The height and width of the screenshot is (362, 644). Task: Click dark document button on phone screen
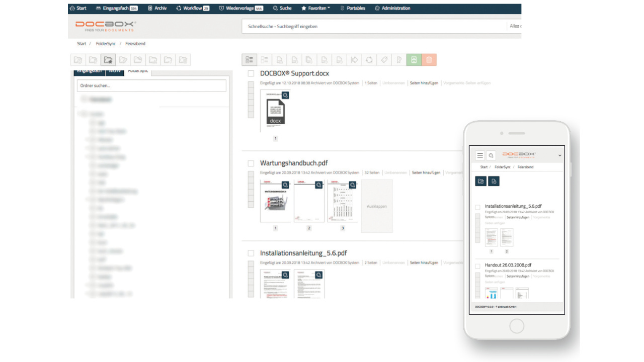click(494, 181)
